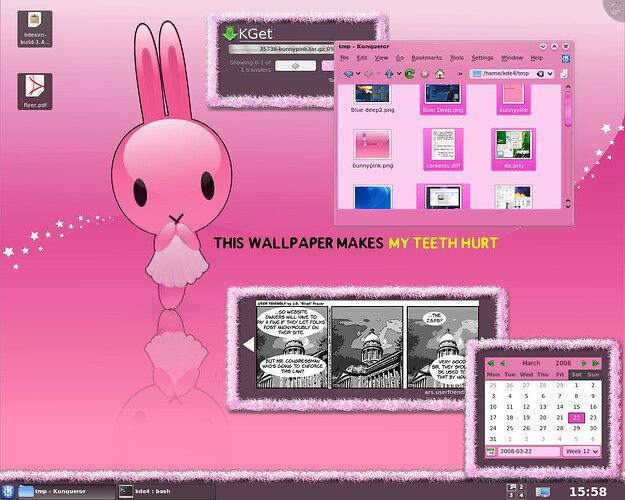Go to previous month in calendar
625x500 pixels.
pos(502,363)
